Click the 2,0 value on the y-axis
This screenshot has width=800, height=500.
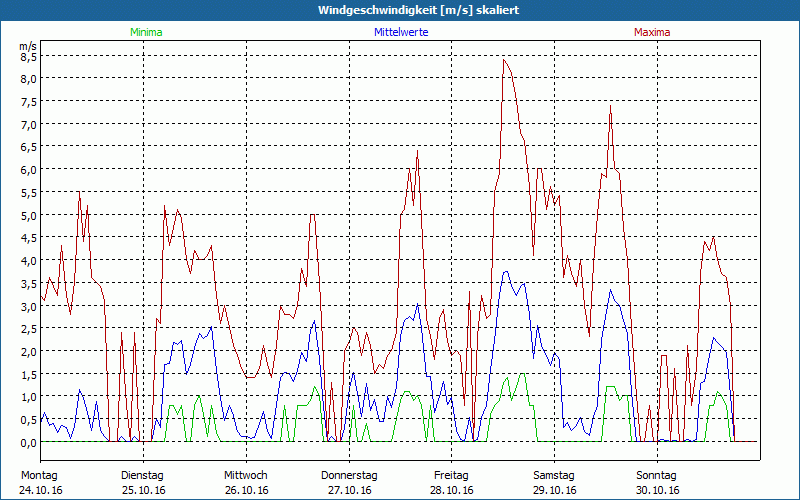[28, 352]
